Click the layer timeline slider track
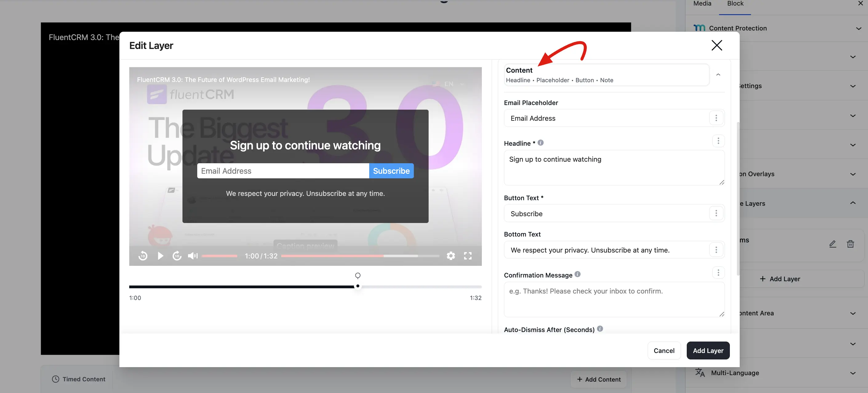The height and width of the screenshot is (393, 868). pyautogui.click(x=305, y=287)
